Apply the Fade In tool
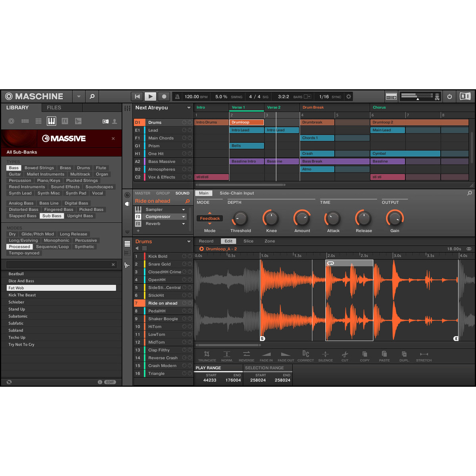This screenshot has width=476, height=476. (x=266, y=356)
